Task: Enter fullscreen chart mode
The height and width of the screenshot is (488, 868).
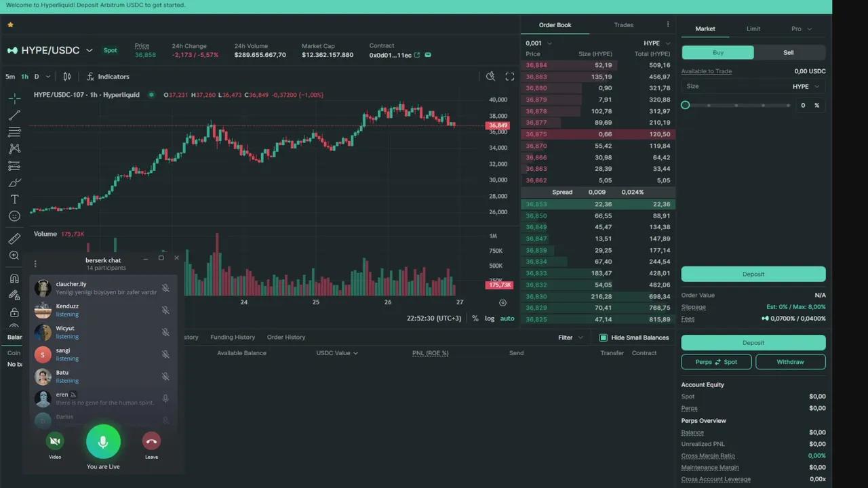Action: pos(510,77)
